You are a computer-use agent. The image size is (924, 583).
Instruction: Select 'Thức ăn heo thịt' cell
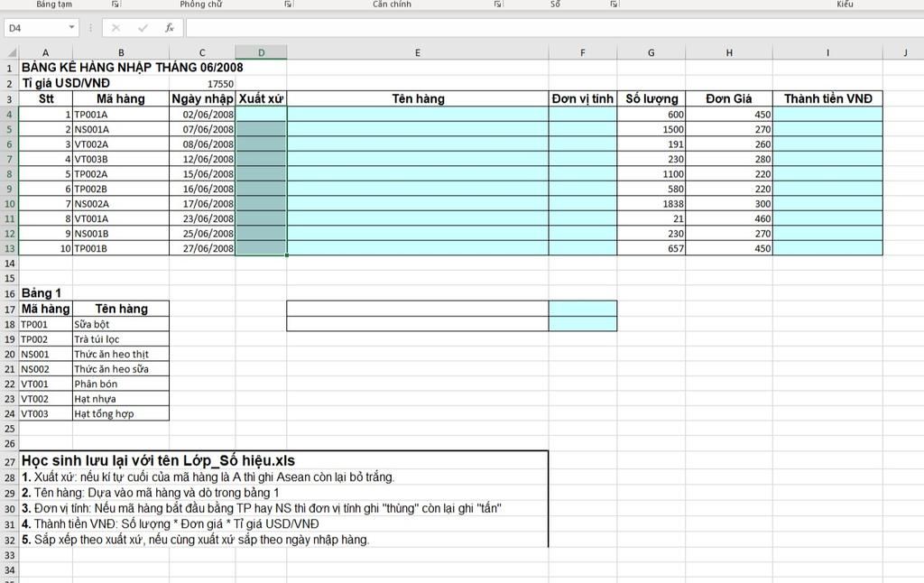[x=121, y=355]
